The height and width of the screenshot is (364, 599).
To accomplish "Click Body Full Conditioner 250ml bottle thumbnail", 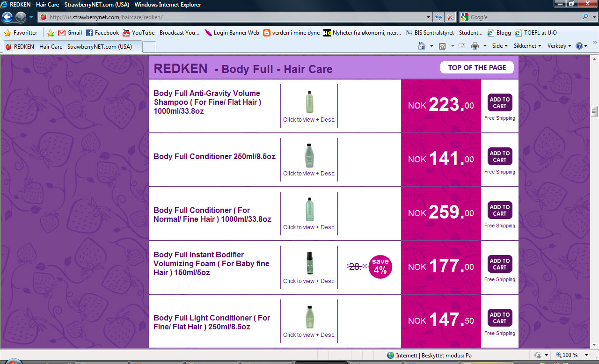I will [309, 155].
